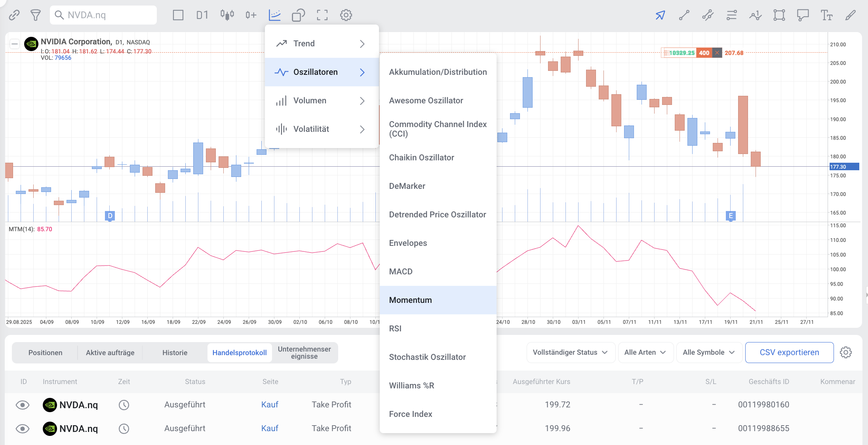868x445 pixels.
Task: Close the 400 order label on chart
Action: [x=717, y=53]
